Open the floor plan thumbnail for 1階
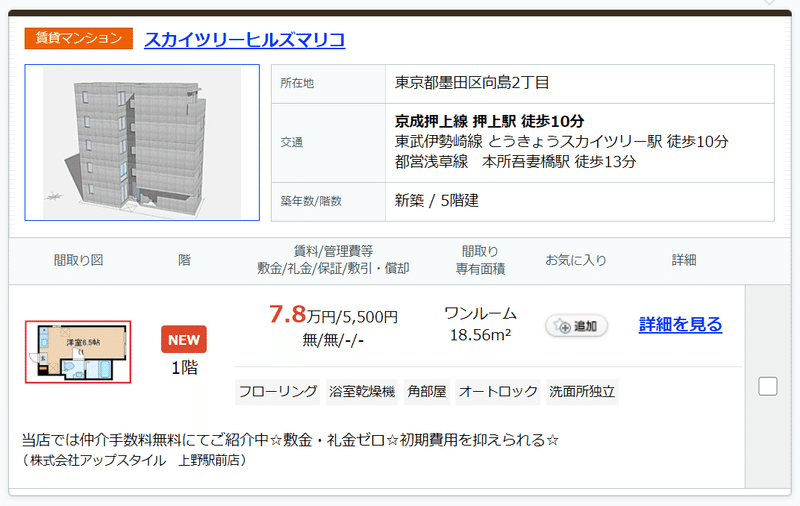The image size is (800, 506). (x=78, y=351)
